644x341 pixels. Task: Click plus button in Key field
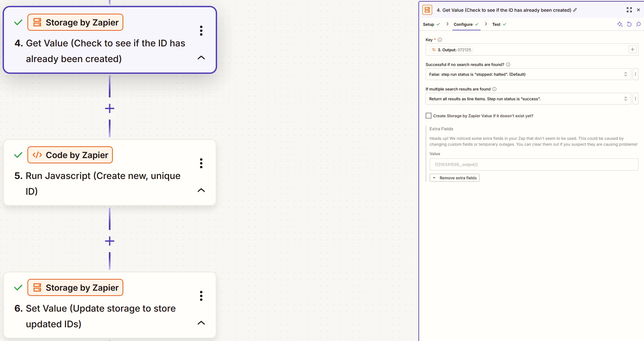tap(633, 49)
